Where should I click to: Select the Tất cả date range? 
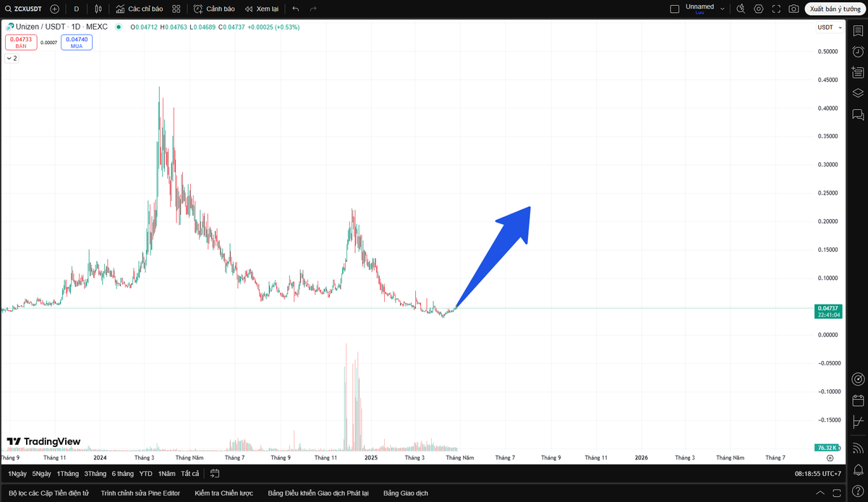(x=190, y=474)
